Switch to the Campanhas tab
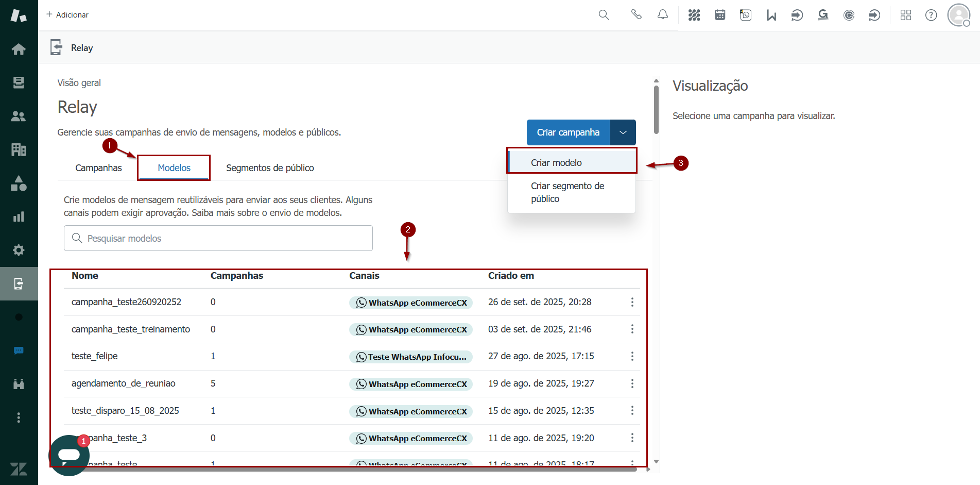The width and height of the screenshot is (980, 485). coord(98,168)
